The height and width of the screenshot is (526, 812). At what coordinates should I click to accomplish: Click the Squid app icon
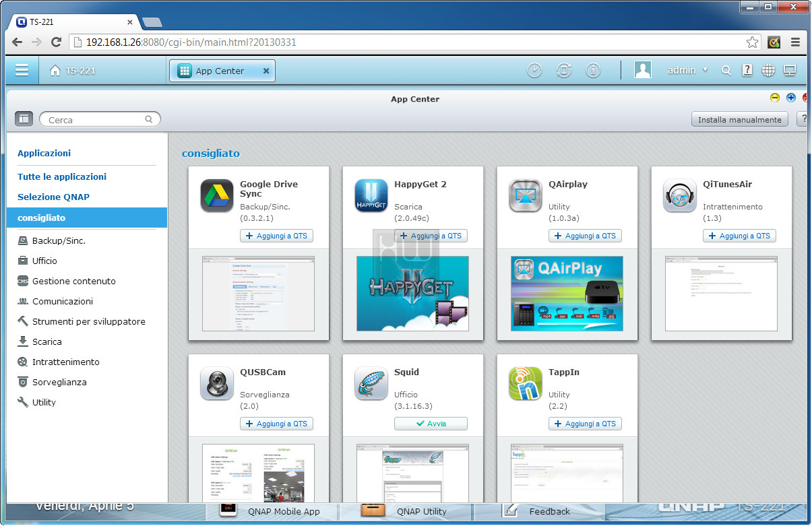(371, 384)
